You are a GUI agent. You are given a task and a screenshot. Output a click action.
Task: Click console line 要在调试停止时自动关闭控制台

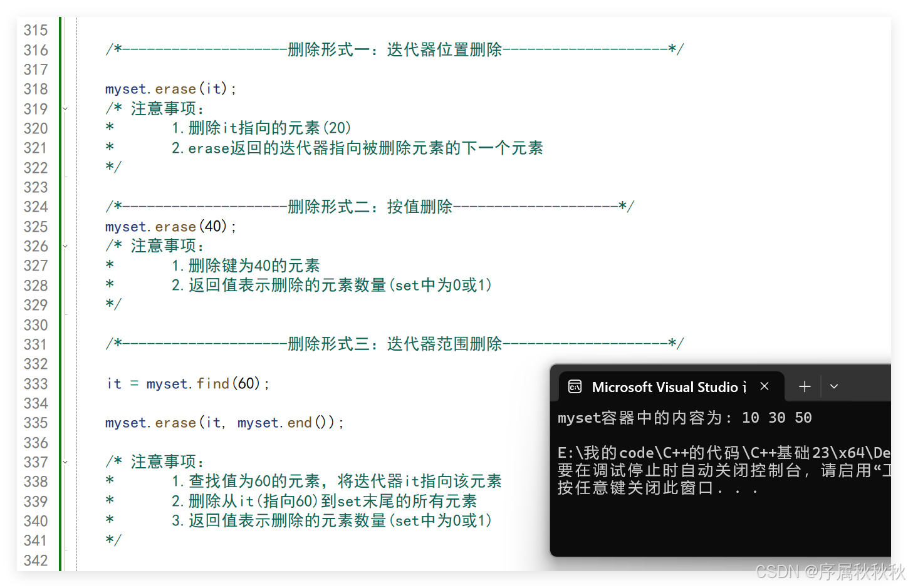(x=679, y=470)
